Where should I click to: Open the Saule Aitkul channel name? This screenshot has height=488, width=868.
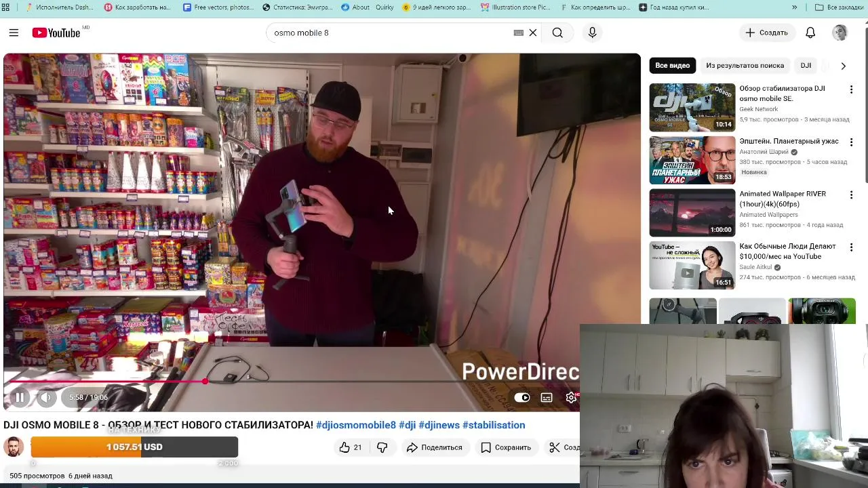click(x=755, y=267)
